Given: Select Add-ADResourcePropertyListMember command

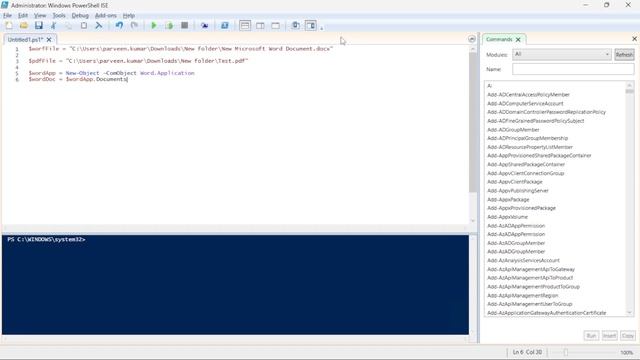Looking at the screenshot, I should click(x=530, y=147).
